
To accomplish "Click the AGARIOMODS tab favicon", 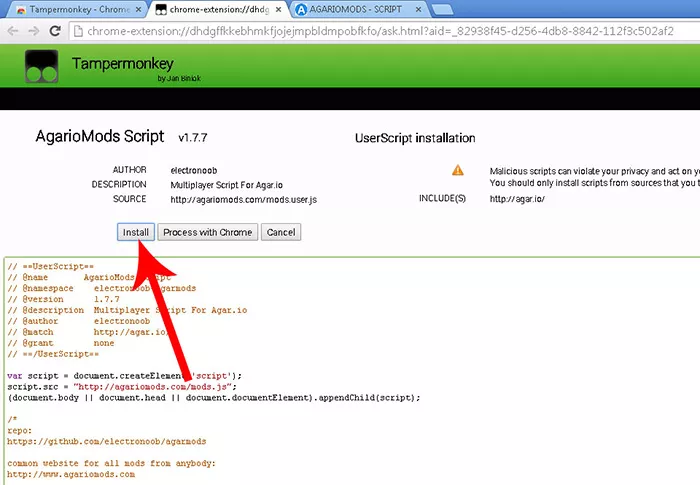I will [x=302, y=9].
